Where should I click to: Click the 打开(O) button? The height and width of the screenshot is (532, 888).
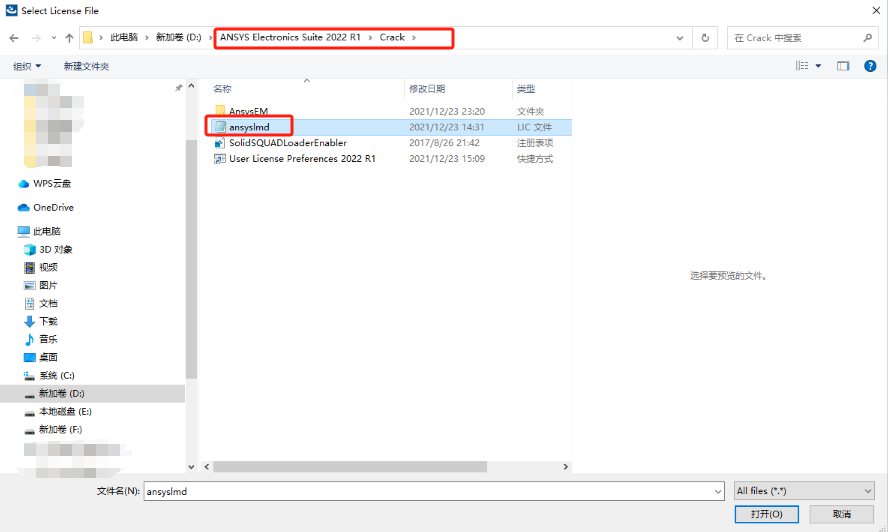[x=767, y=514]
